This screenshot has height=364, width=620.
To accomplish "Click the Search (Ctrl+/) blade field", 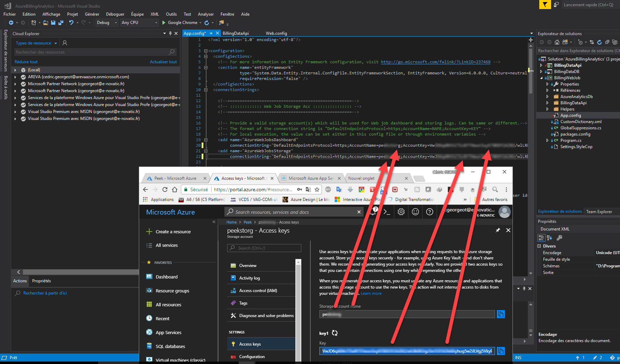I will pyautogui.click(x=264, y=248).
